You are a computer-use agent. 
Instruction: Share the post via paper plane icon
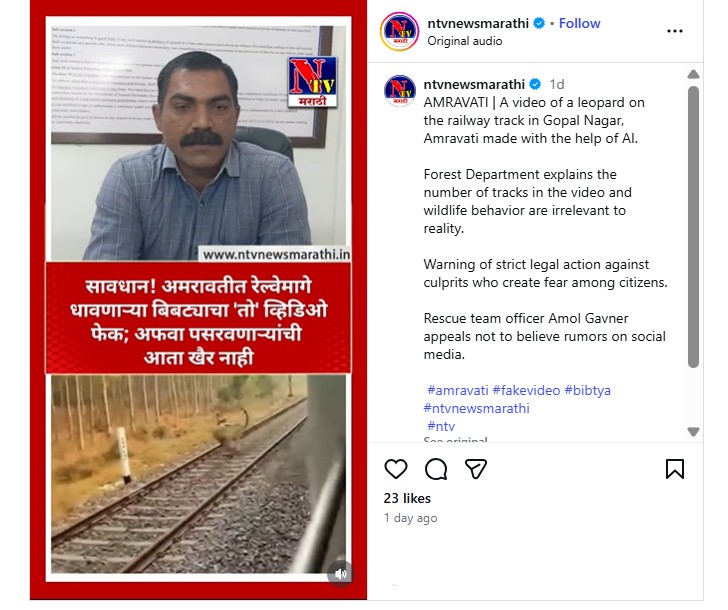476,469
